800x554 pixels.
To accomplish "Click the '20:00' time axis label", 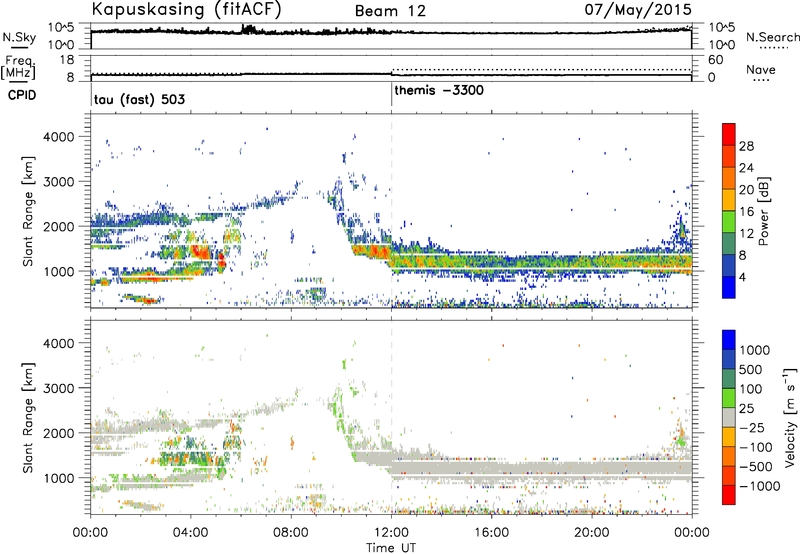I will (592, 533).
